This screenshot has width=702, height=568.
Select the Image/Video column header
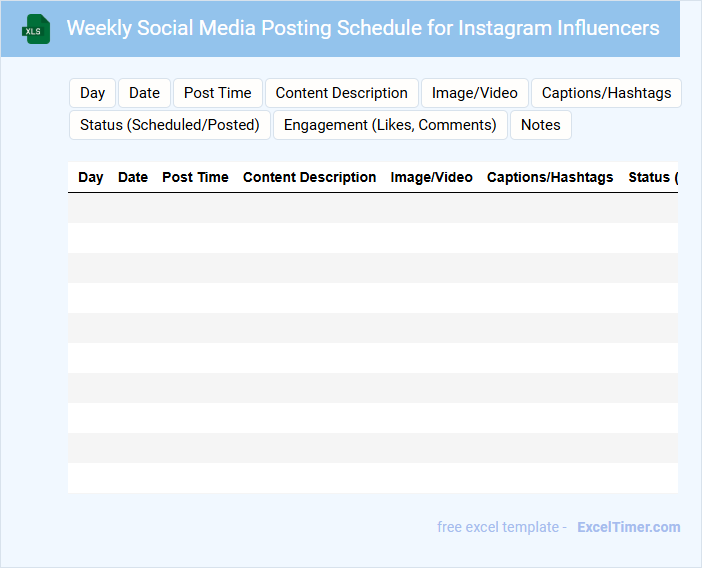[432, 177]
